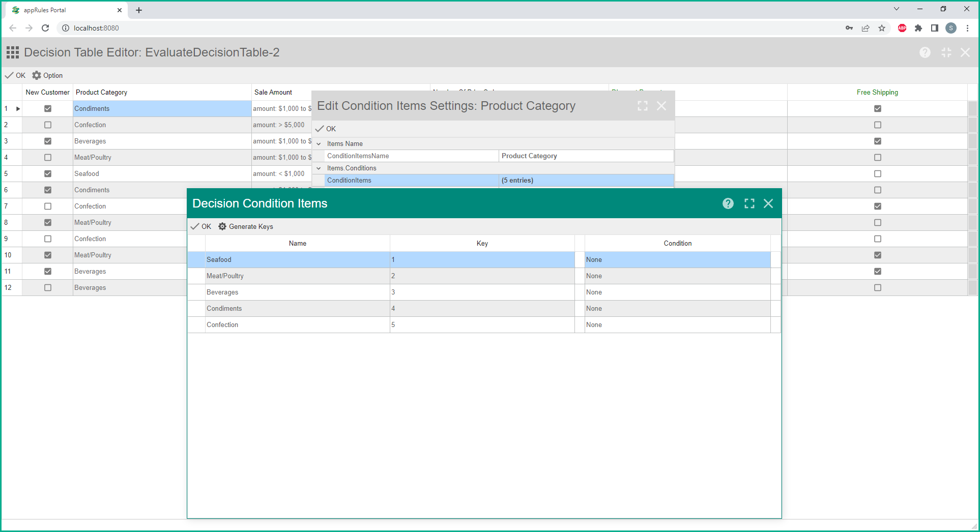The width and height of the screenshot is (980, 532).
Task: Edit the Product Category name value field
Action: coord(586,156)
